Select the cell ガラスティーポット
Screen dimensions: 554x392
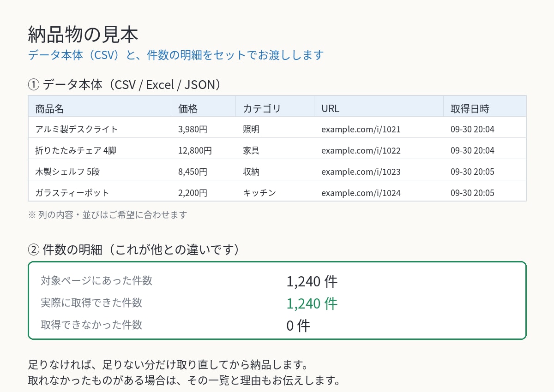click(x=72, y=193)
